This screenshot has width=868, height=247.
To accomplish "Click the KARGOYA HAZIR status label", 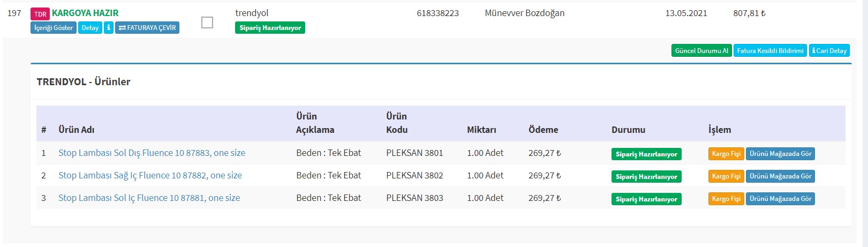I will click(x=85, y=13).
